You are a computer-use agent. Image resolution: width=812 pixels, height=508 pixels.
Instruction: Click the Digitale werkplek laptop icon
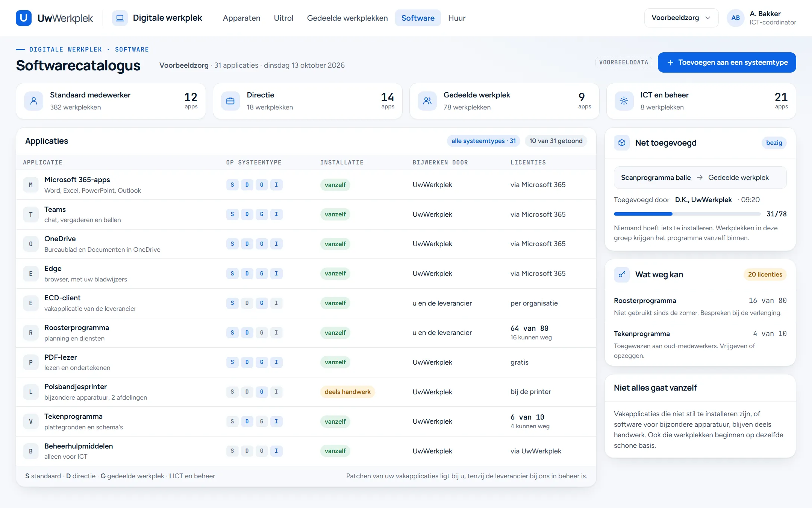click(120, 18)
